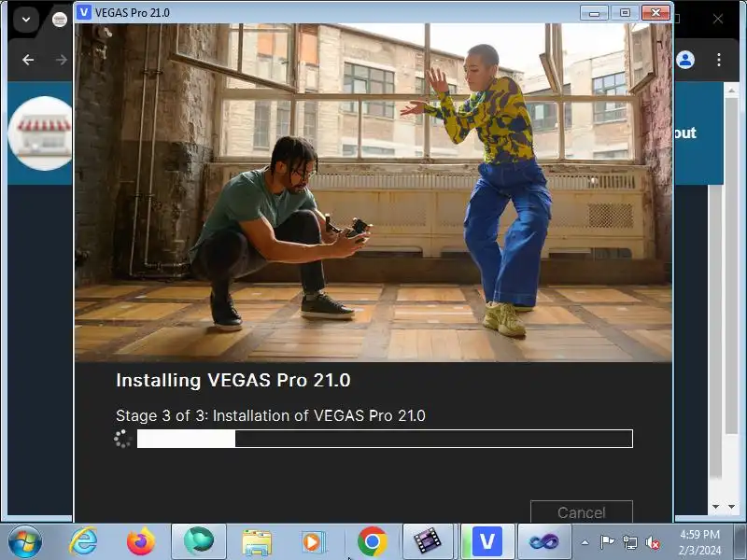Open the clock showing 4:59 PM

click(699, 542)
